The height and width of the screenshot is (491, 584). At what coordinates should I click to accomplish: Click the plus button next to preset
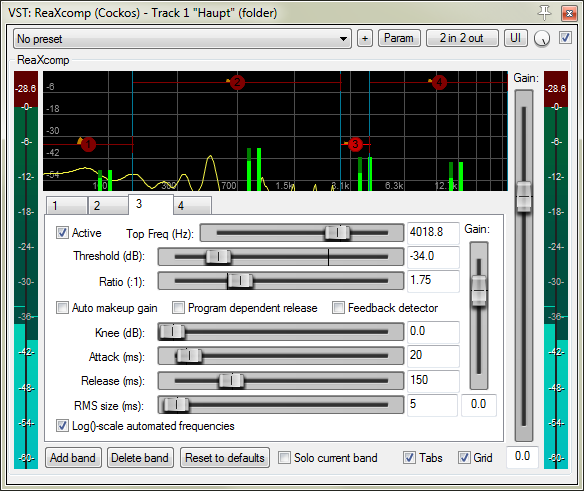365,38
